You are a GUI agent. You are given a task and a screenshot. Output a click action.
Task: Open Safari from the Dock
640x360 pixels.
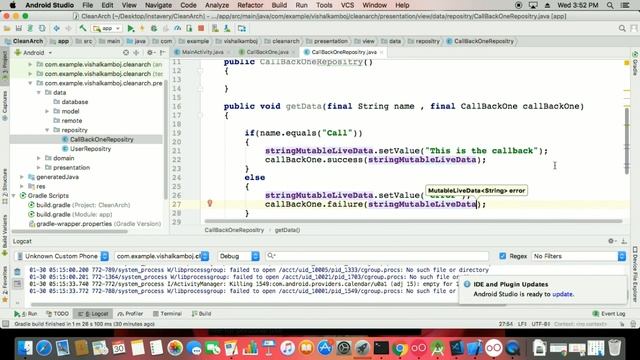pos(44,348)
